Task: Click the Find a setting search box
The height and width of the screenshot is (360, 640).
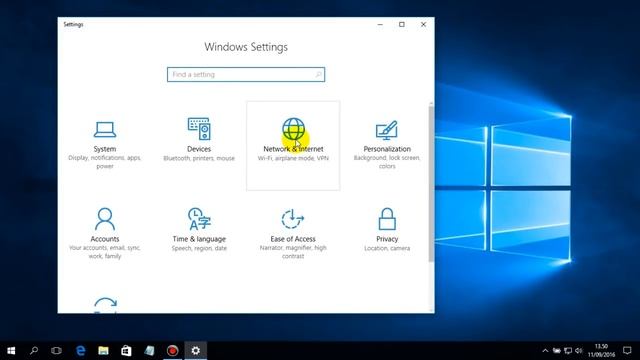Action: [246, 75]
